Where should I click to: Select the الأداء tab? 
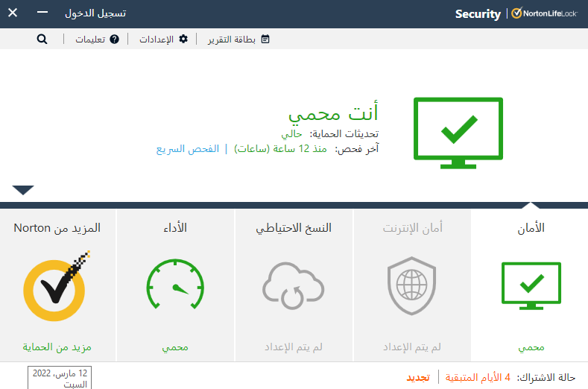[x=175, y=285]
